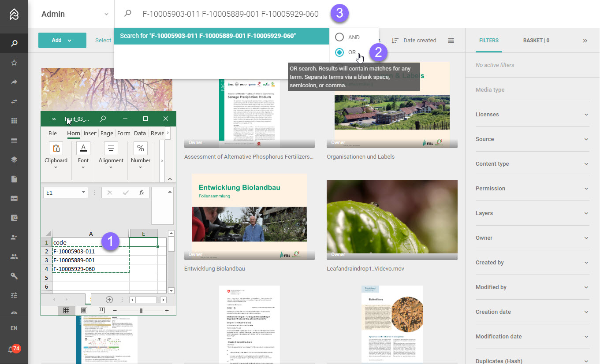Click Excel search magnifier in title bar

click(103, 119)
